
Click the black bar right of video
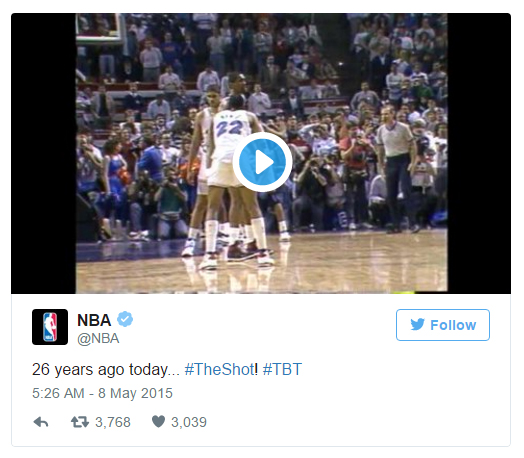tap(479, 153)
